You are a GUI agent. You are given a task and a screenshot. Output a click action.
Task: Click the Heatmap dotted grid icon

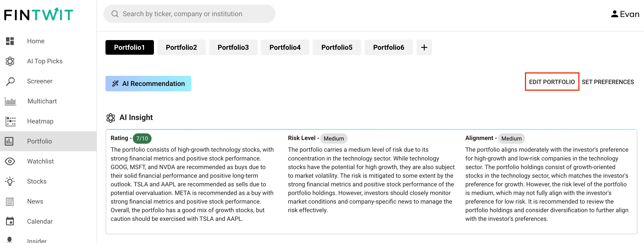click(x=11, y=121)
